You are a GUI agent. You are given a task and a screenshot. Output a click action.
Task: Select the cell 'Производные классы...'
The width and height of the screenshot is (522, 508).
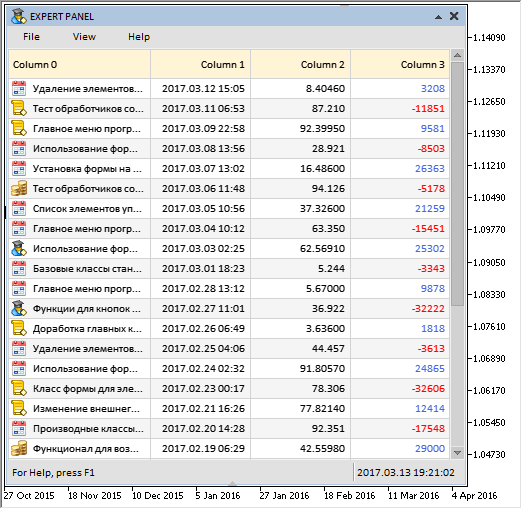79,429
